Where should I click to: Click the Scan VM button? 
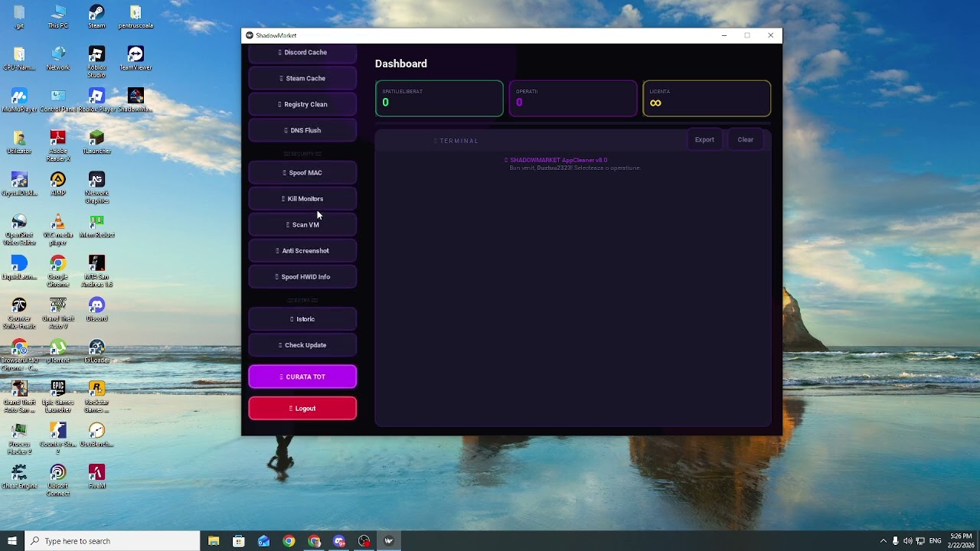click(x=302, y=225)
